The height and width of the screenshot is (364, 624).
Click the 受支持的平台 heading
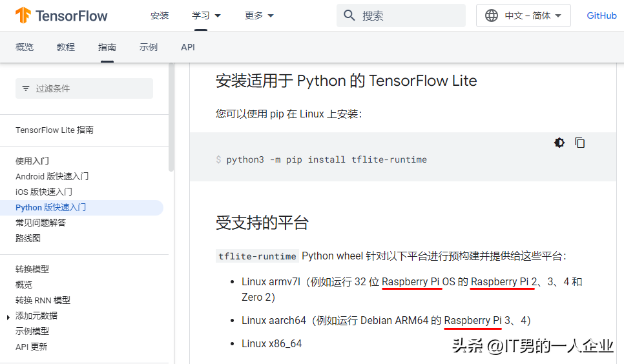tap(262, 223)
